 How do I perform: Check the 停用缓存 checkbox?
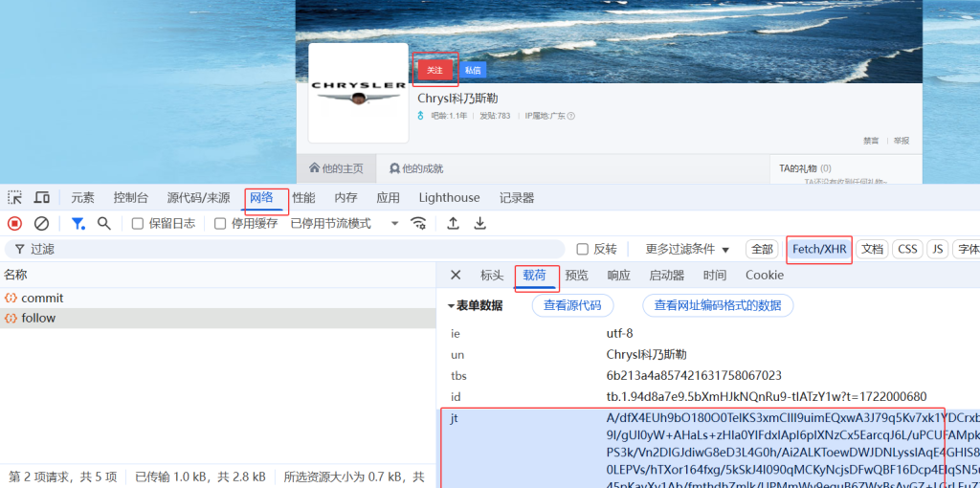click(220, 224)
